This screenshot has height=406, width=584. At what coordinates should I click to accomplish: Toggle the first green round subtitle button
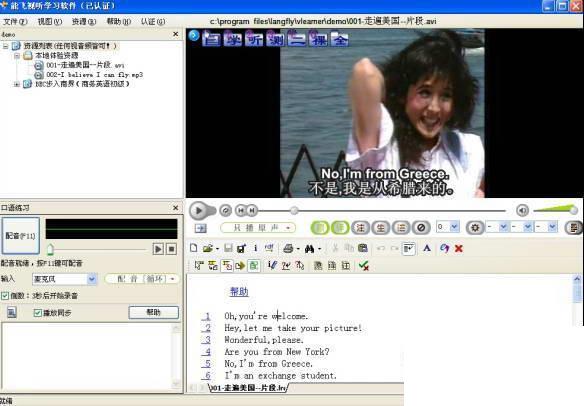pyautogui.click(x=320, y=228)
